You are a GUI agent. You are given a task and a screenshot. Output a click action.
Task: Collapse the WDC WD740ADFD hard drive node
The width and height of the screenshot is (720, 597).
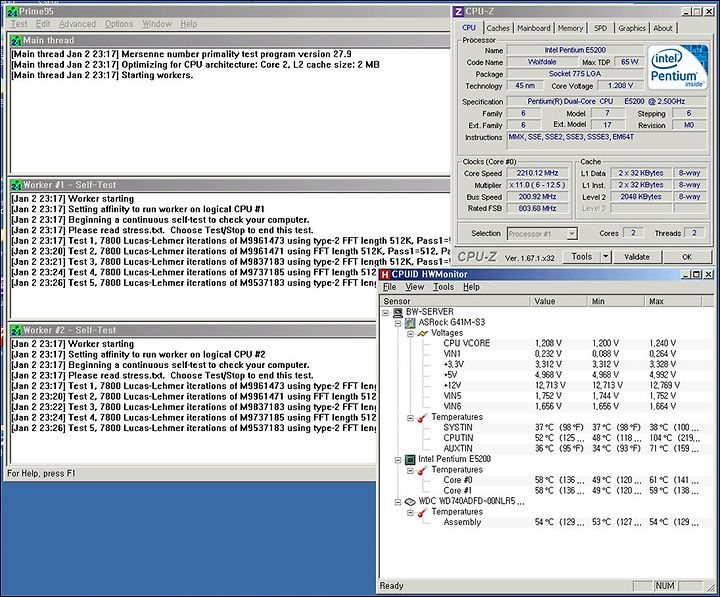(398, 502)
